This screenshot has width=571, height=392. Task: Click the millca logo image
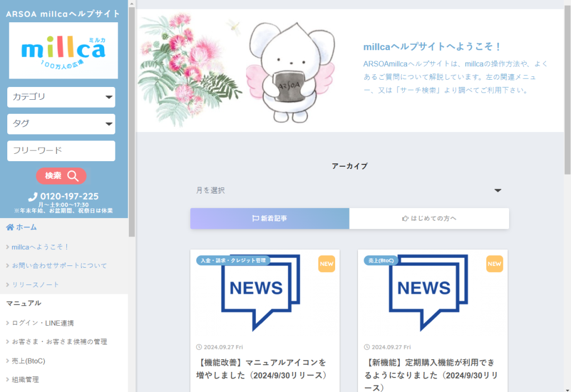click(x=64, y=51)
